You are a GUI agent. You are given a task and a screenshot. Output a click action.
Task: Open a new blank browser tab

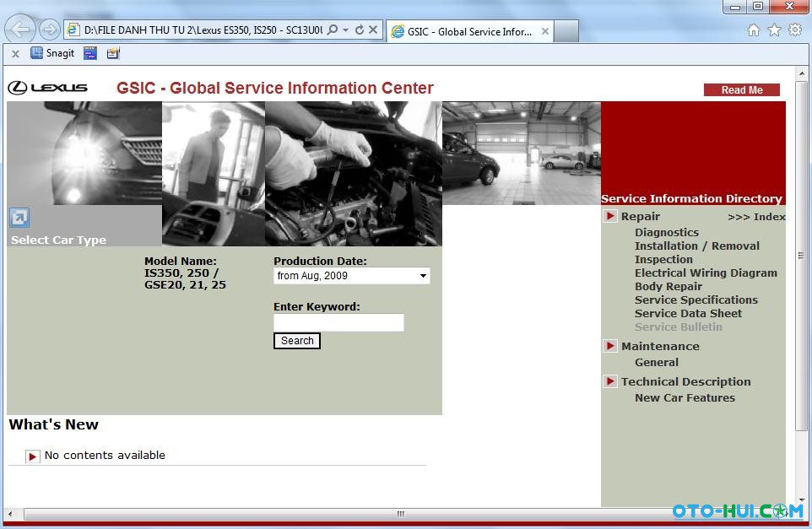566,31
